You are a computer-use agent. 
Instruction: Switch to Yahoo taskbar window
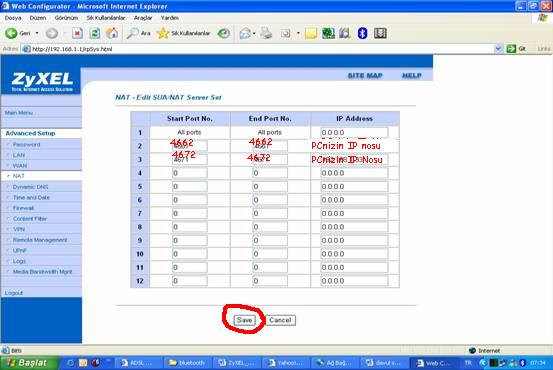(x=286, y=363)
